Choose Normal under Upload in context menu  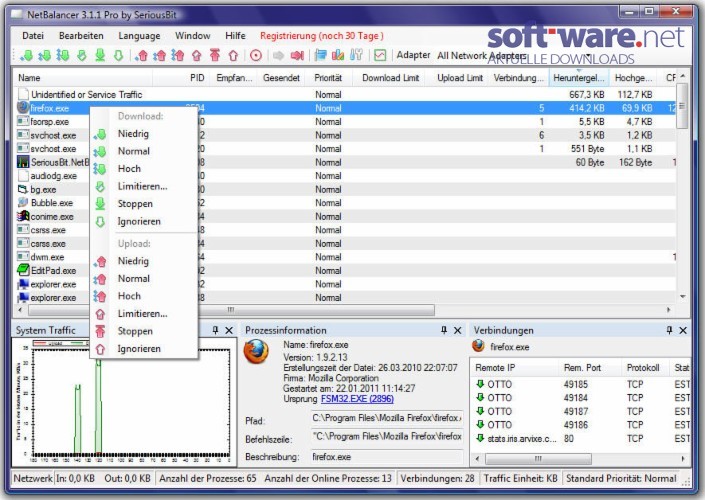point(144,278)
